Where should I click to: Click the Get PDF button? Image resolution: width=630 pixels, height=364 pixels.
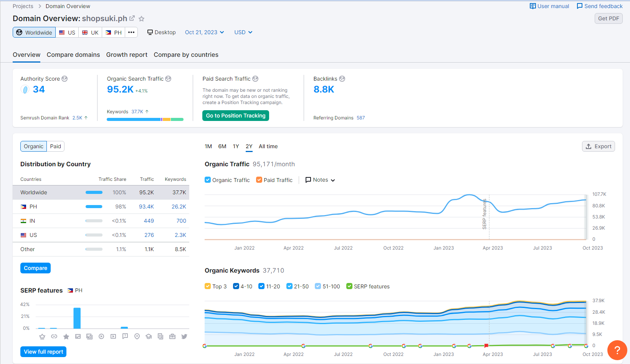coord(609,18)
